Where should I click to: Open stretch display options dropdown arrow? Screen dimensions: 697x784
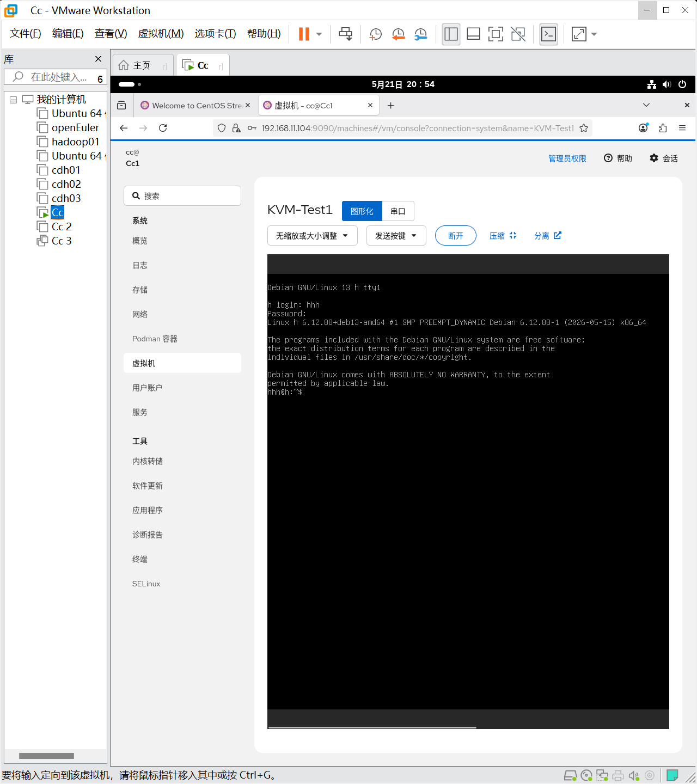594,34
